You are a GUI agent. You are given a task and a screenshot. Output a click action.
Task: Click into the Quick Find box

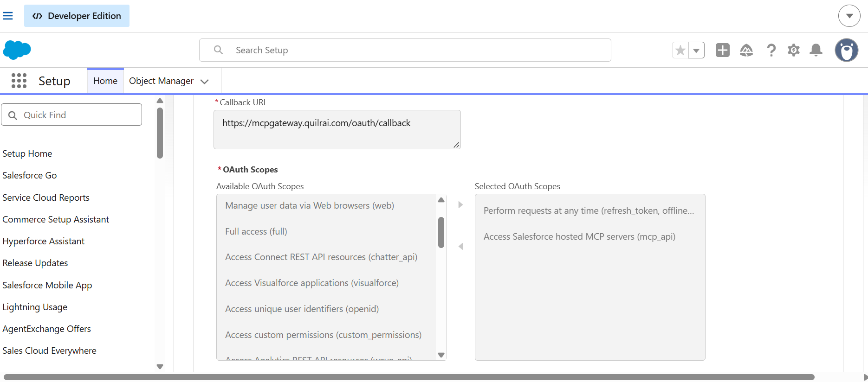click(71, 115)
